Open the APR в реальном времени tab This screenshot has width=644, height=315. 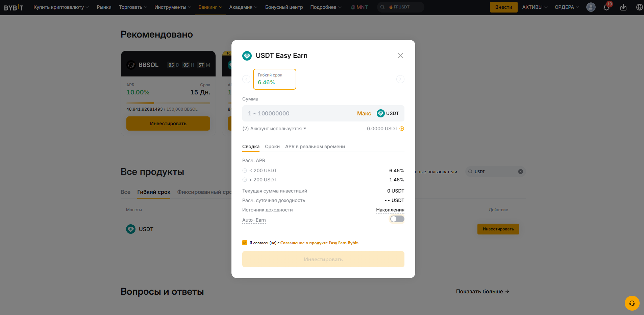pyautogui.click(x=315, y=147)
